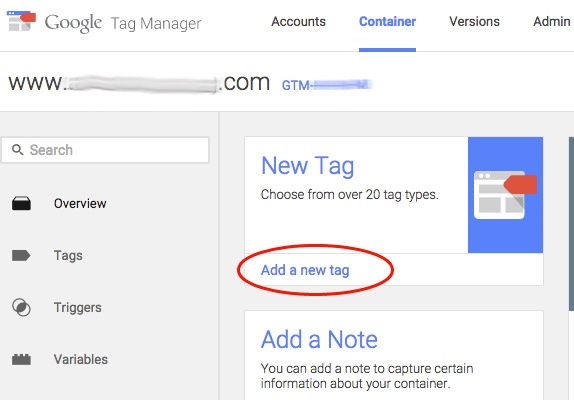
Task: Click the Add a Note heading
Action: pyautogui.click(x=319, y=339)
